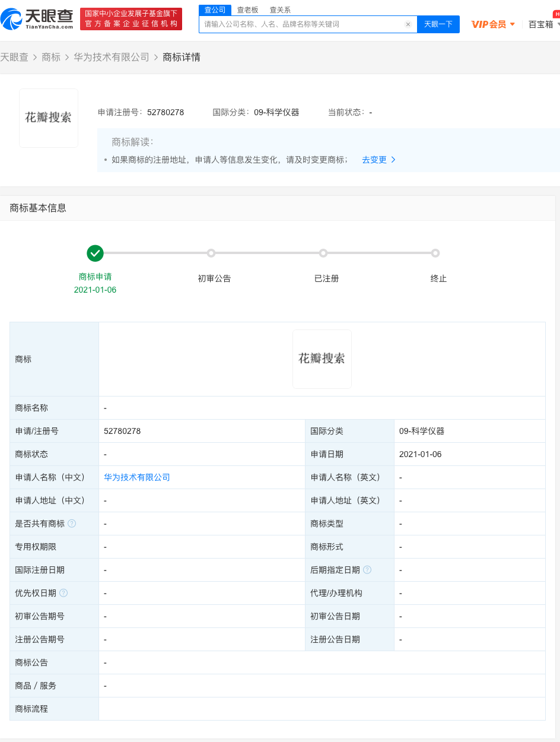Clear search box with the x icon
The height and width of the screenshot is (742, 560).
click(x=408, y=24)
